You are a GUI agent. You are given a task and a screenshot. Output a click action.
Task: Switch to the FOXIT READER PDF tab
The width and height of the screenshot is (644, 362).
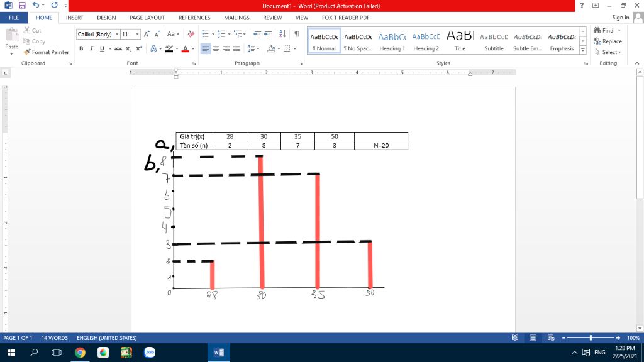tap(345, 18)
